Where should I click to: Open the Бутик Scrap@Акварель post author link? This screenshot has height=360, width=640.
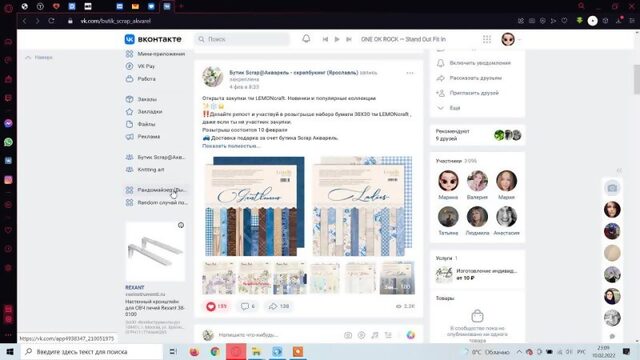tap(293, 72)
